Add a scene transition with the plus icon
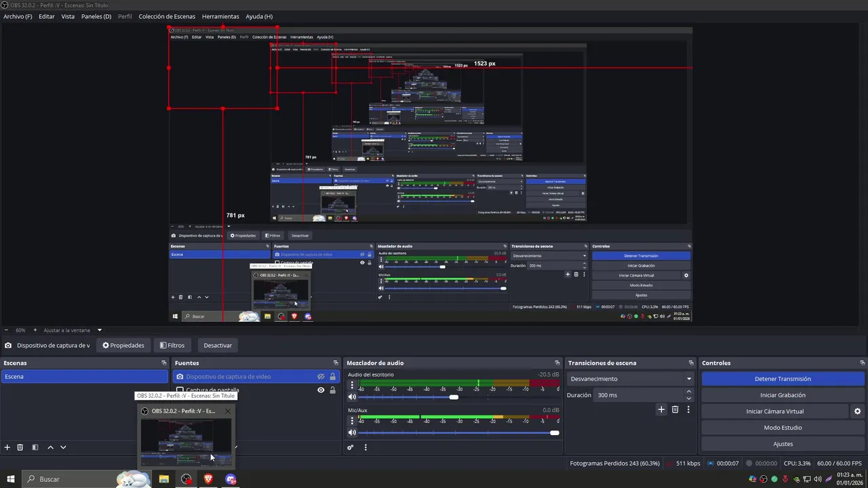The height and width of the screenshot is (488, 868). coord(661,409)
